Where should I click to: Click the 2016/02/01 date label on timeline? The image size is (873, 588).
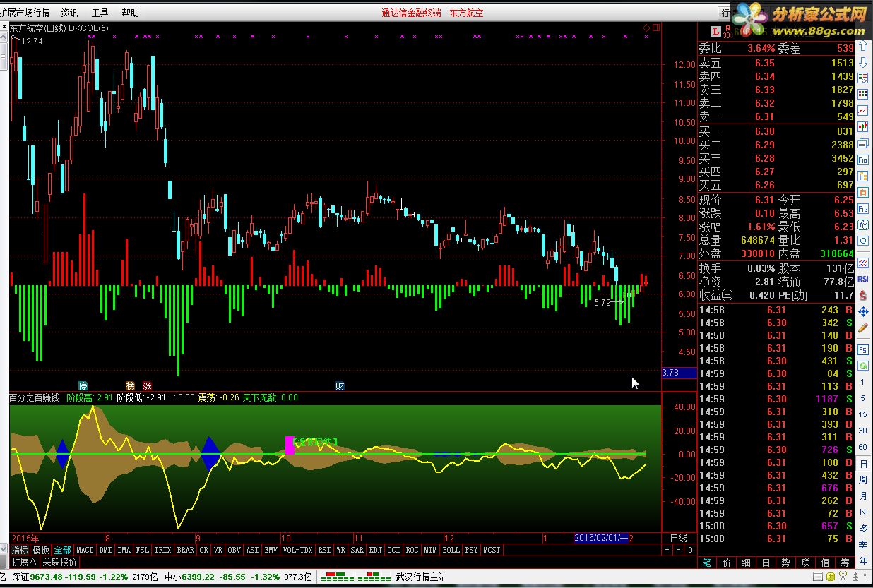600,538
